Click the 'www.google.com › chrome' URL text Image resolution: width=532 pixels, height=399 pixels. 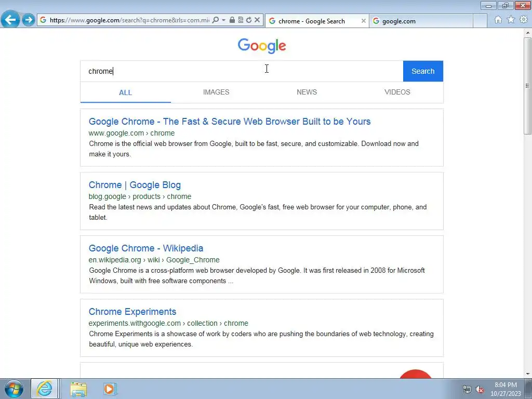pos(131,133)
